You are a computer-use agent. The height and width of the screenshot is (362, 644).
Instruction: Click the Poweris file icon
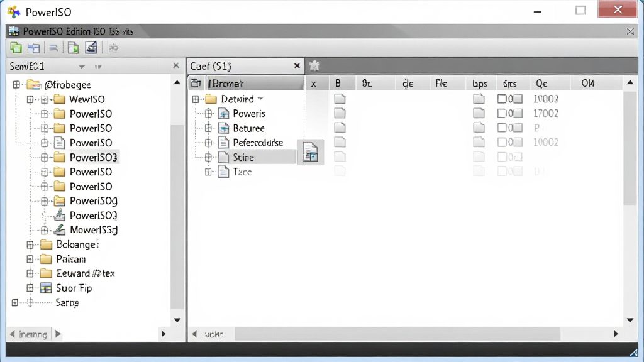(x=223, y=114)
